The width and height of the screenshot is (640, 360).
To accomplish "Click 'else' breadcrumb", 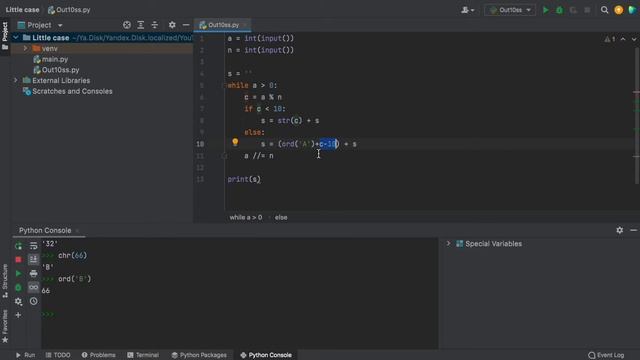I will [281, 217].
